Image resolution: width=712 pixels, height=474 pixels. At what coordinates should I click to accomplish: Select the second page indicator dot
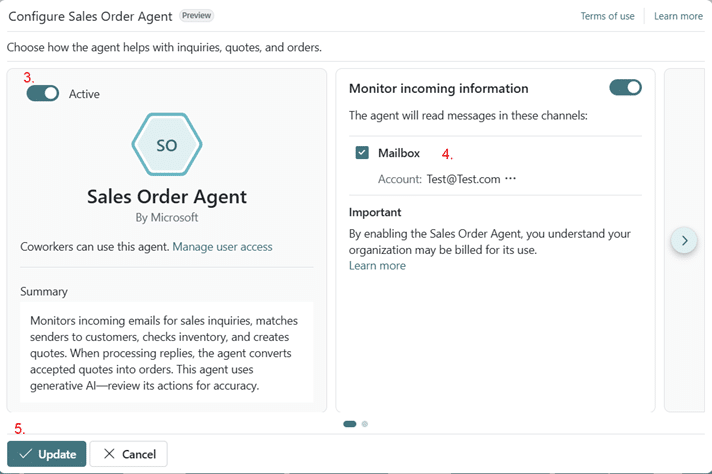click(x=365, y=424)
